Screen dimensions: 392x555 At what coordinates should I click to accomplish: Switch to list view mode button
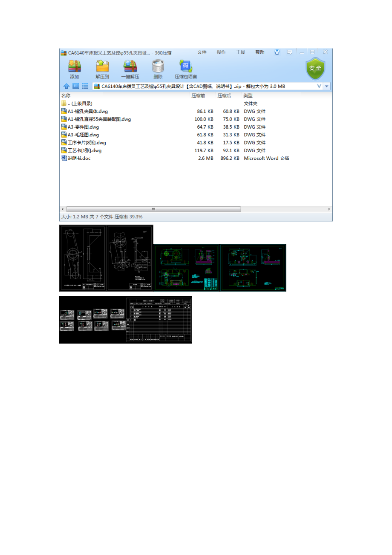tap(85, 86)
